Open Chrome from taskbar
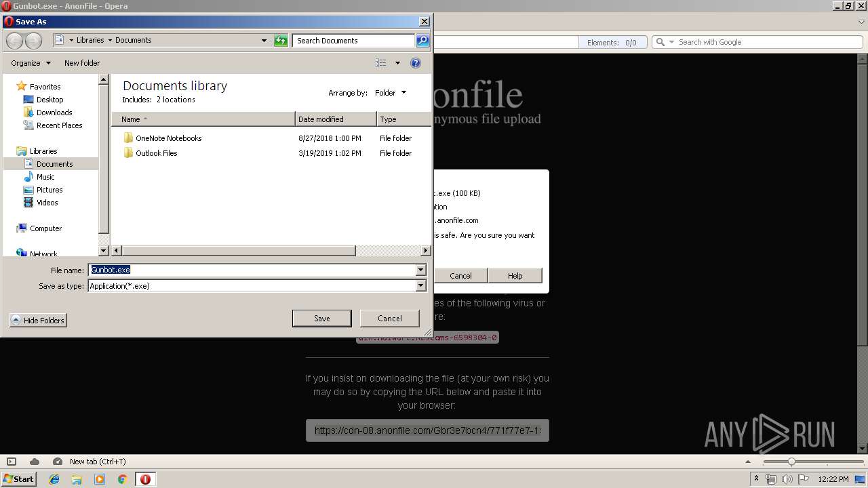The width and height of the screenshot is (868, 488). coord(122,479)
